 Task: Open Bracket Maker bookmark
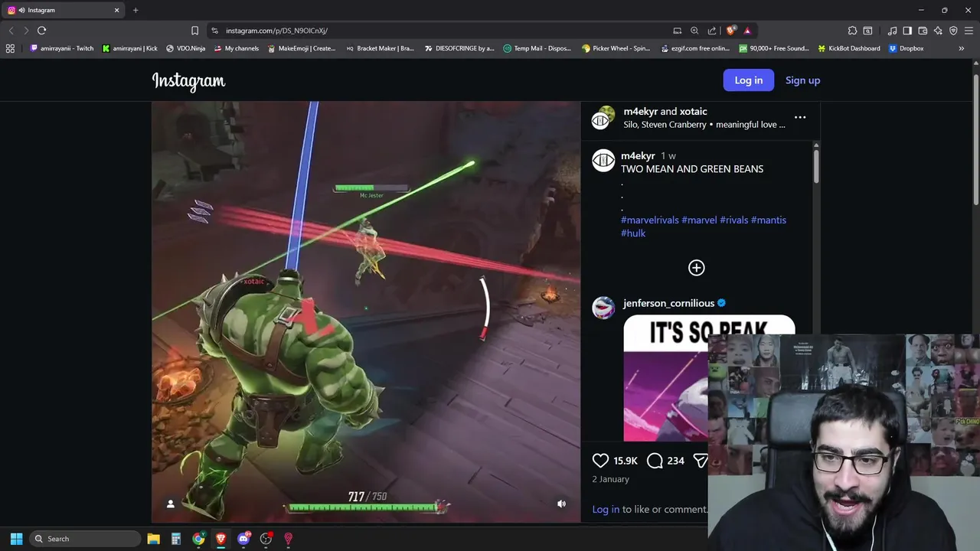(379, 48)
